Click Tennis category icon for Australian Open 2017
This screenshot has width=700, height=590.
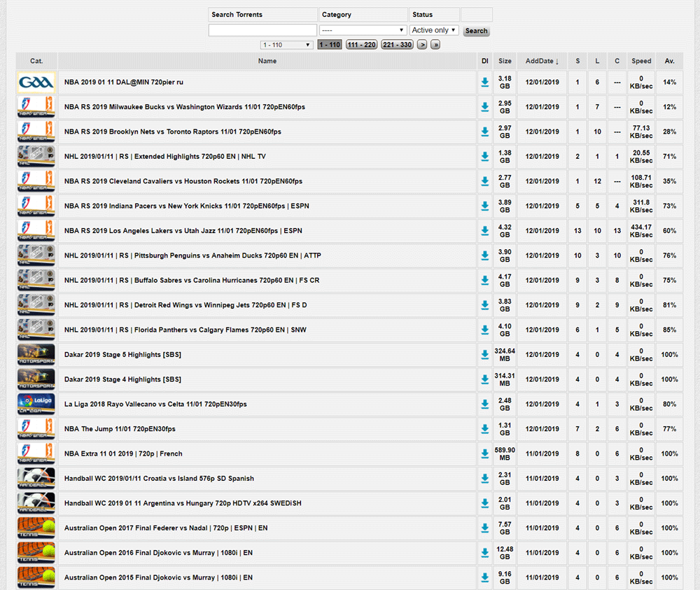coord(36,528)
